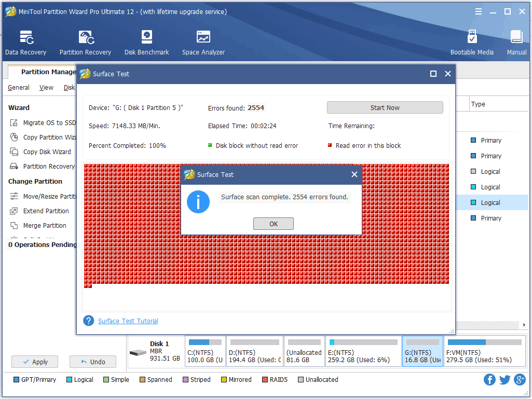Click the horizontal scrollbar right arrow
Viewport: 532px width, 399px height.
pos(524,325)
